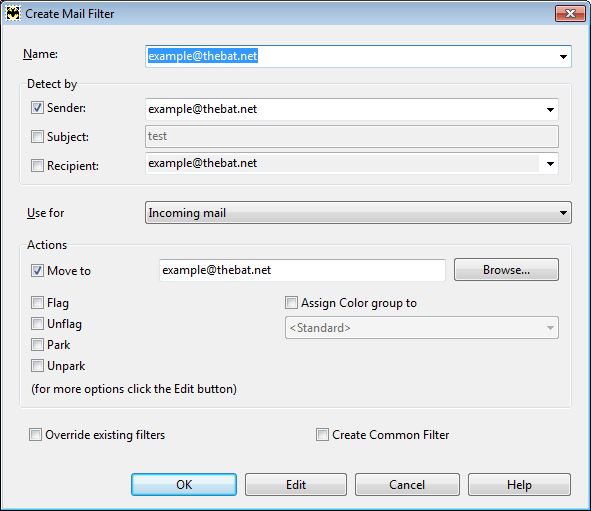Enable Assign Color group to checkbox
Image resolution: width=591 pixels, height=511 pixels.
[x=291, y=303]
